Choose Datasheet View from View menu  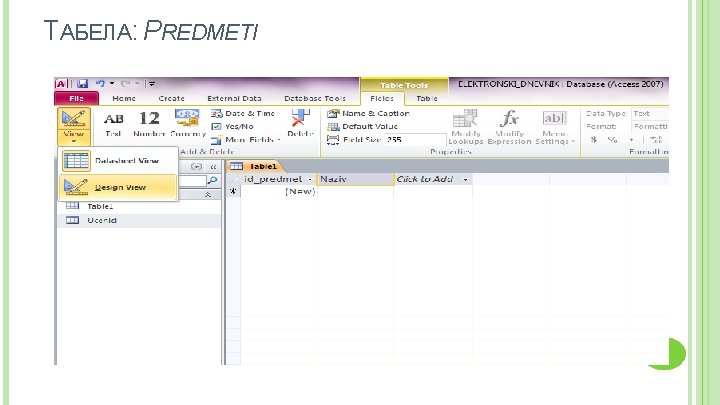[118, 161]
